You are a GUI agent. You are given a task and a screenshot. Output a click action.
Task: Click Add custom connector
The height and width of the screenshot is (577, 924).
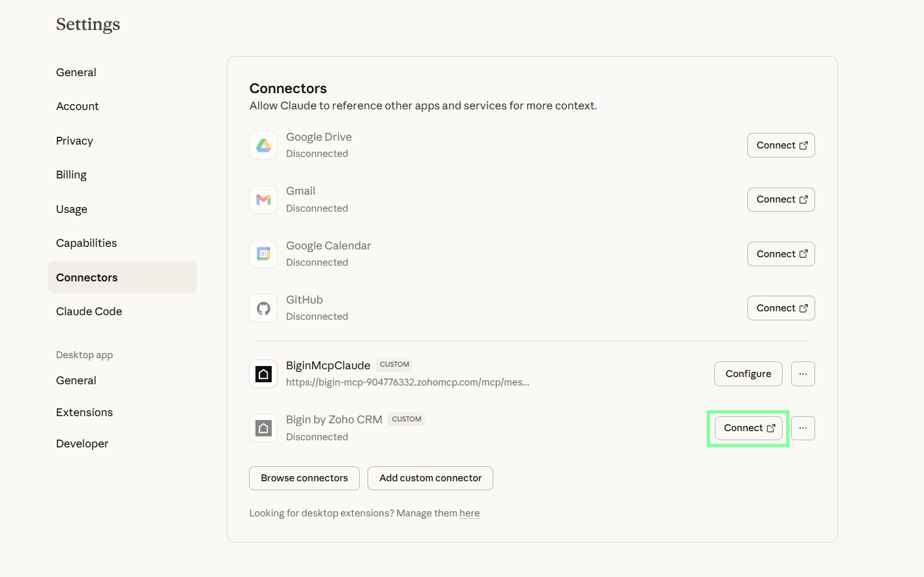[x=430, y=478]
